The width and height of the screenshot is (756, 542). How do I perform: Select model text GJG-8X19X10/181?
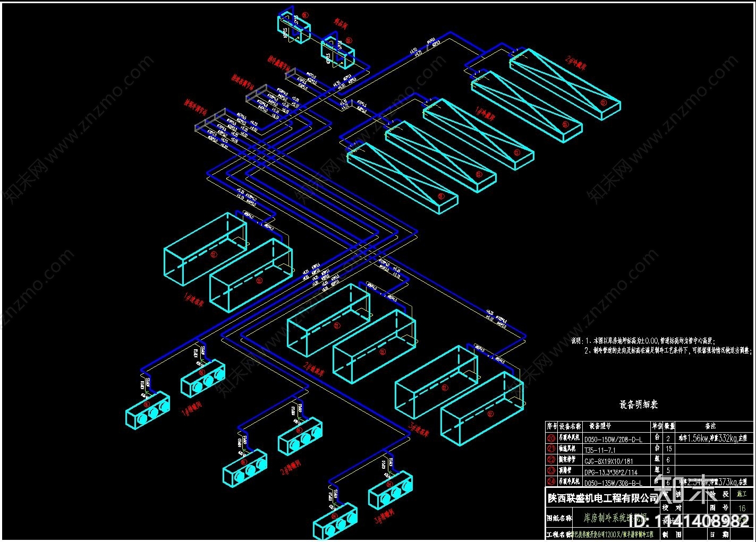(x=610, y=461)
